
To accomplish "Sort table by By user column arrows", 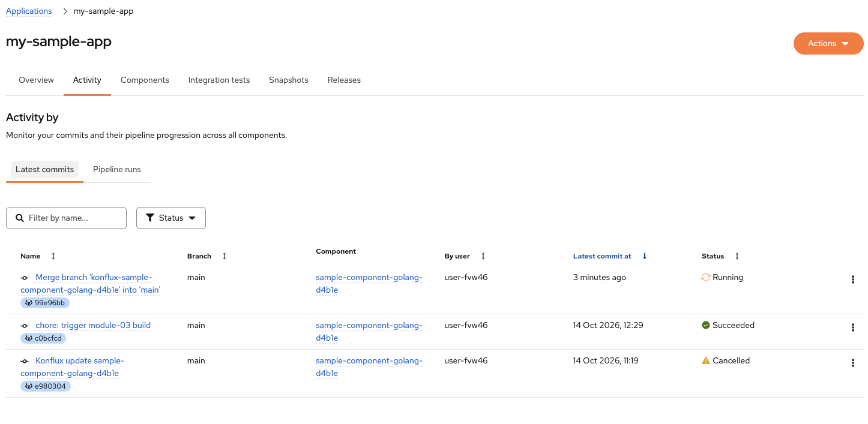I will tap(483, 256).
